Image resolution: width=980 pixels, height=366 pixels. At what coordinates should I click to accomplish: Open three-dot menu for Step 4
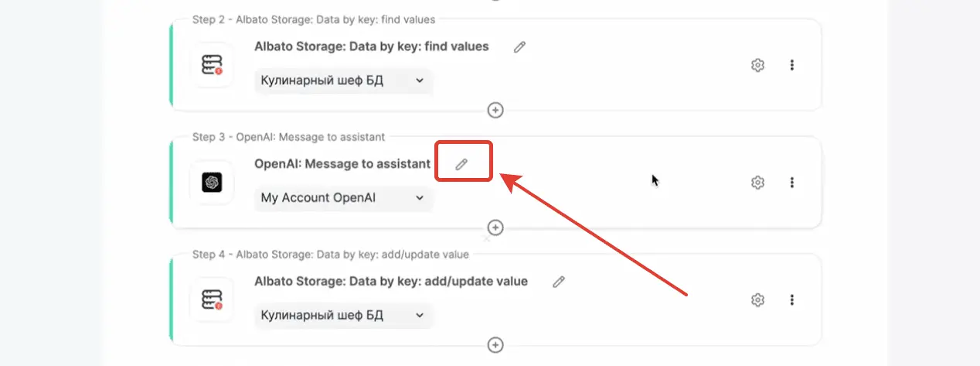tap(792, 300)
